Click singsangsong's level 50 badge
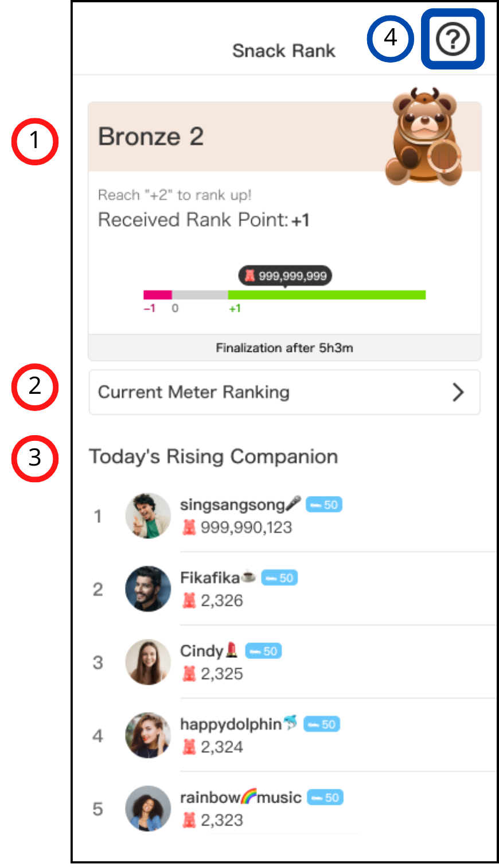Image resolution: width=499 pixels, height=868 pixels. coord(324,505)
